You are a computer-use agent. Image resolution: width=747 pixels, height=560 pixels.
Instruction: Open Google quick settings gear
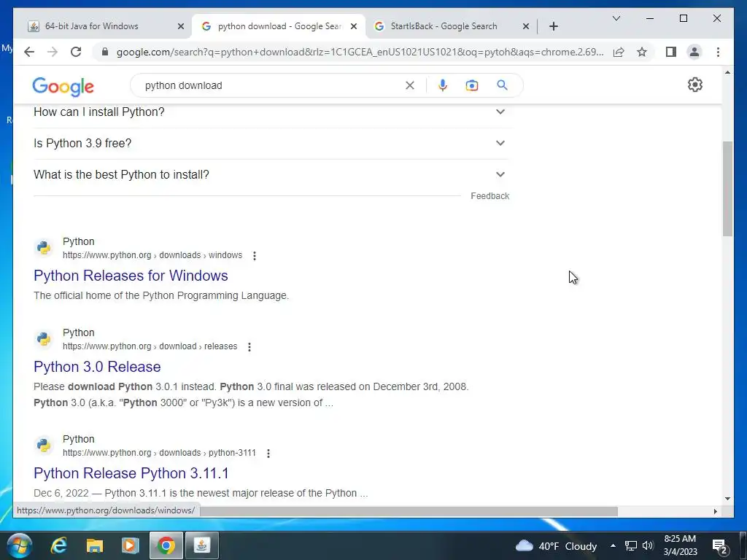click(695, 85)
